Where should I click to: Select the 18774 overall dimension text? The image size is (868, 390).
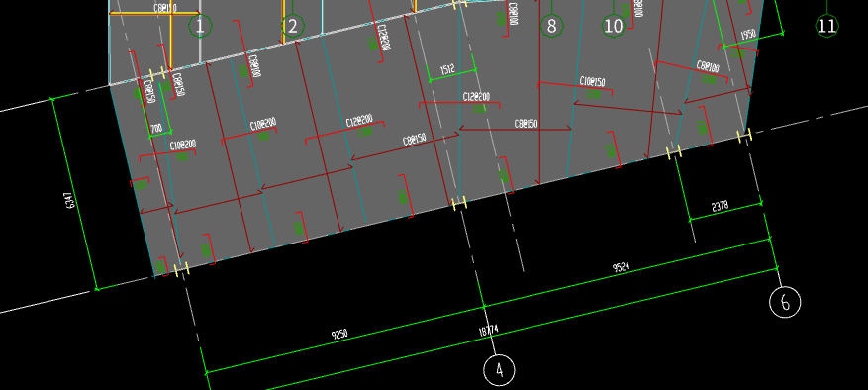tap(488, 331)
